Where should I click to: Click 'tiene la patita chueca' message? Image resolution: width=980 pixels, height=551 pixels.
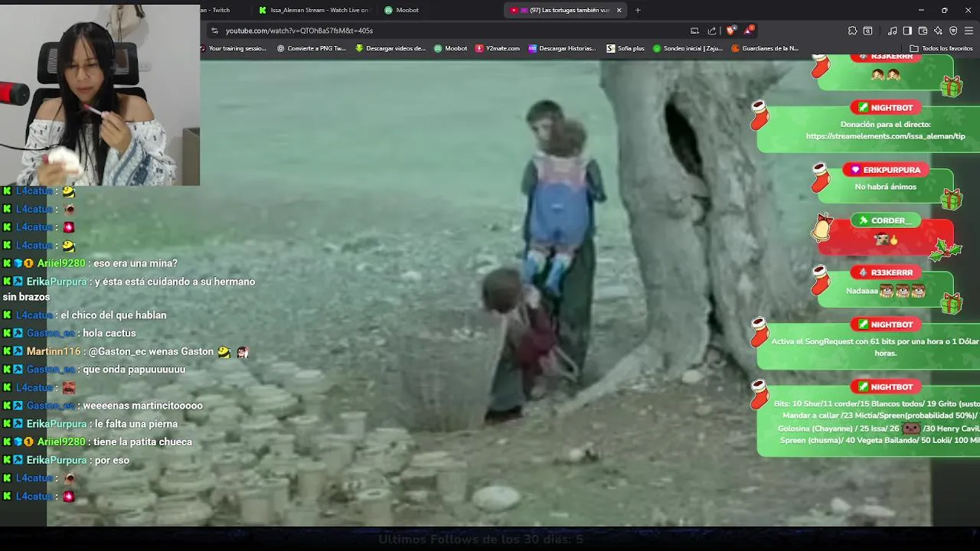pyautogui.click(x=143, y=442)
